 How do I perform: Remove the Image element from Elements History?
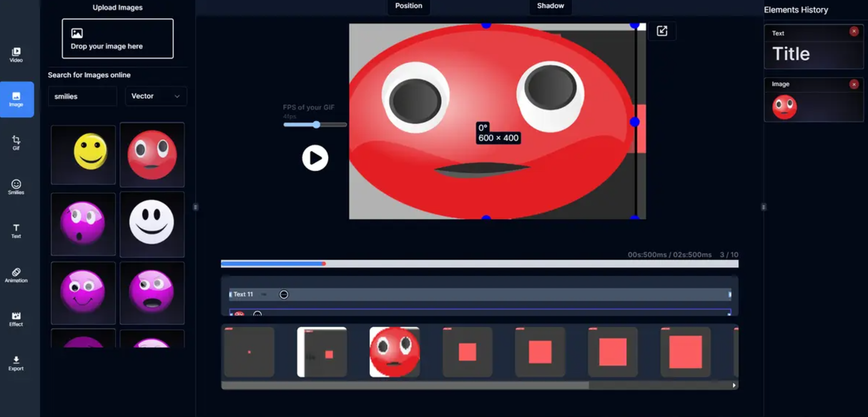click(x=854, y=84)
